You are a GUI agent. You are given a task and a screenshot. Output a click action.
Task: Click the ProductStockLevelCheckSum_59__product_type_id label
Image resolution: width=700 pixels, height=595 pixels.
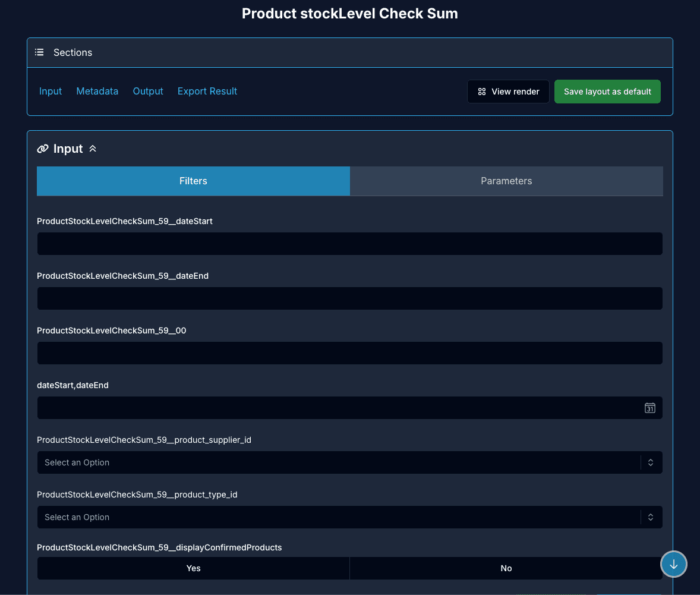137,495
